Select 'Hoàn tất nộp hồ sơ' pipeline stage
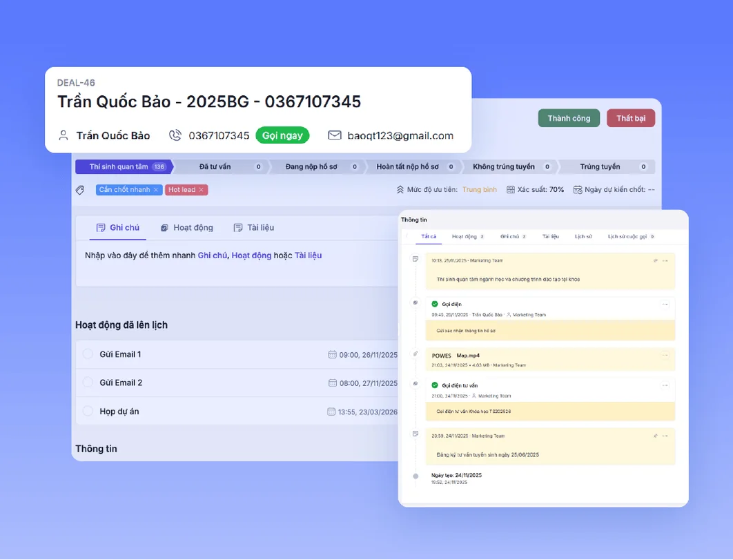This screenshot has width=733, height=560. 413,166
